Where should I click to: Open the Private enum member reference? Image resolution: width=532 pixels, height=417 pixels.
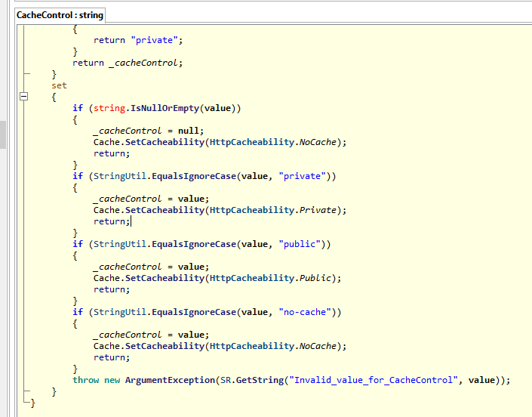pos(318,210)
